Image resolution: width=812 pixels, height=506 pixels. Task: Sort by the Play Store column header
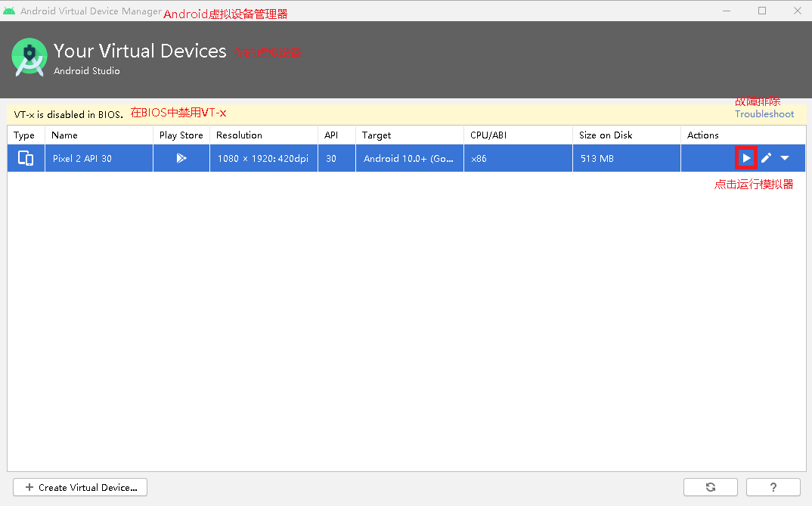click(x=181, y=135)
